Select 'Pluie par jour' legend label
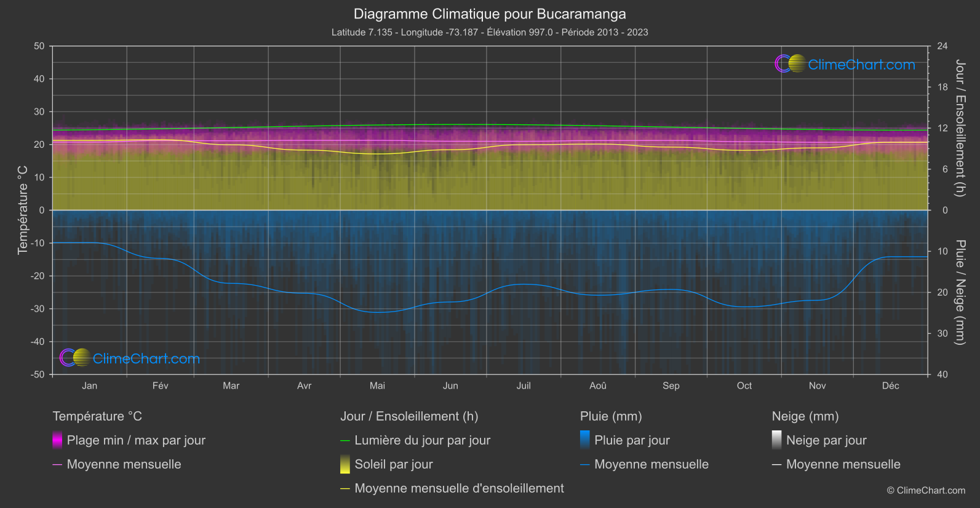This screenshot has height=508, width=980. pyautogui.click(x=632, y=440)
